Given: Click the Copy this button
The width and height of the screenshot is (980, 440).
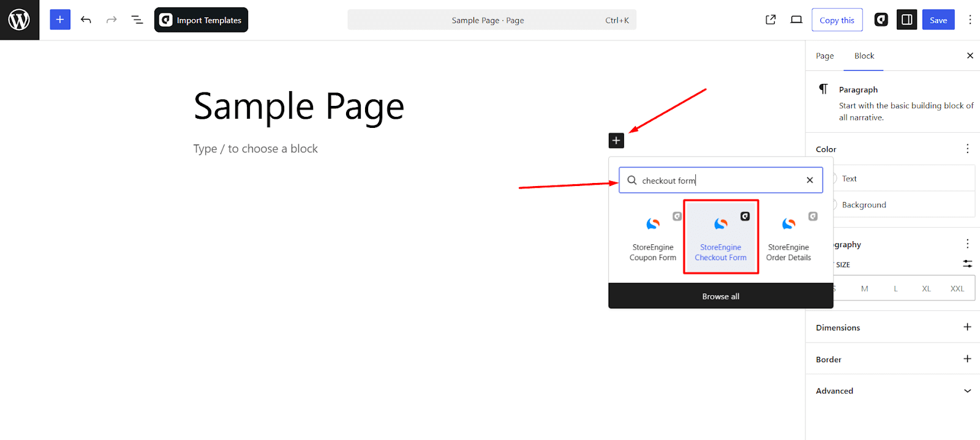Looking at the screenshot, I should pyautogui.click(x=837, y=20).
